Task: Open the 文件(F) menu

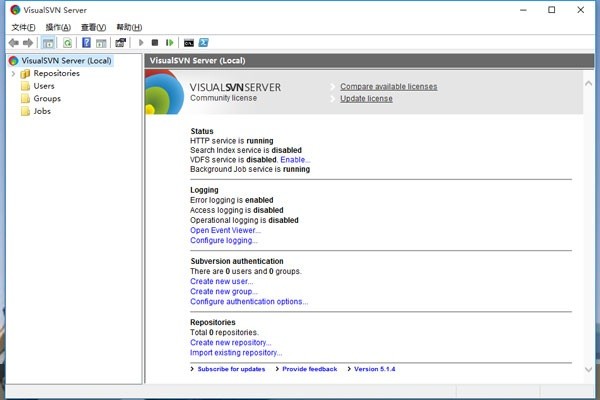Action: pos(22,27)
